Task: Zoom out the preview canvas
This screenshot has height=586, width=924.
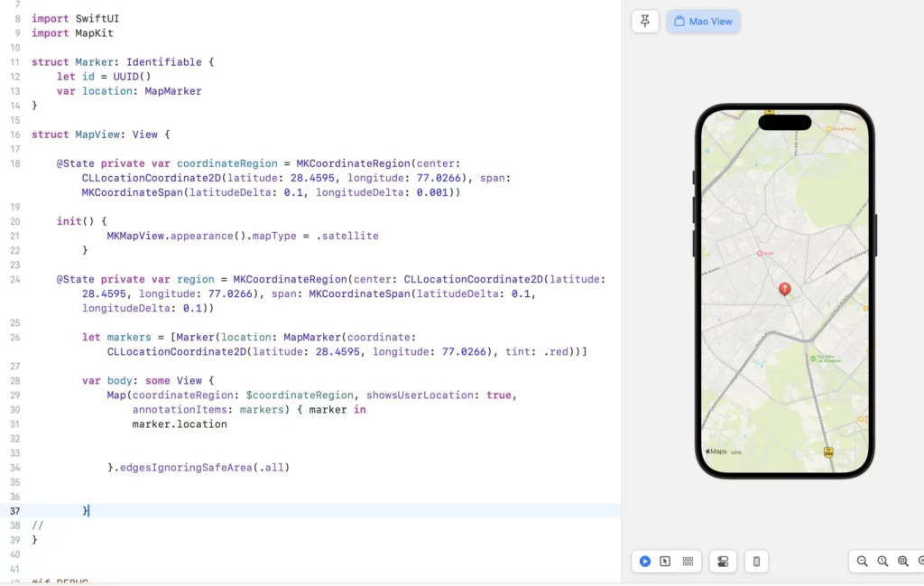Action: point(862,562)
